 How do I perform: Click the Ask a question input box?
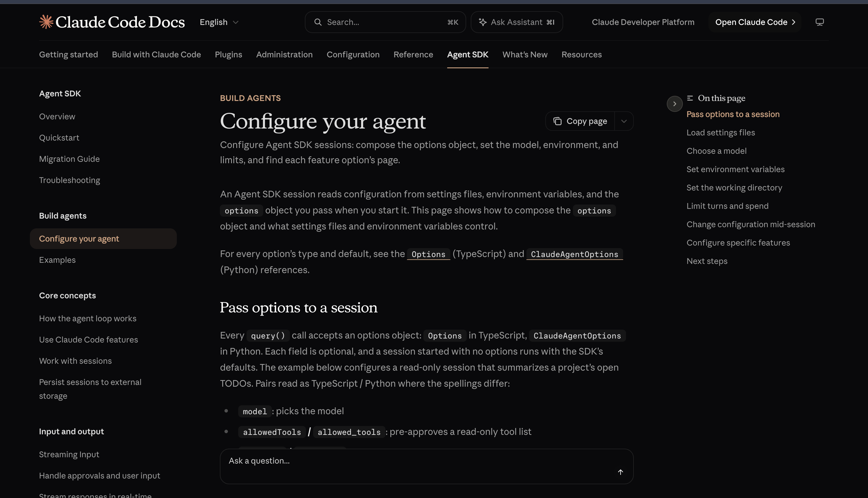427,466
